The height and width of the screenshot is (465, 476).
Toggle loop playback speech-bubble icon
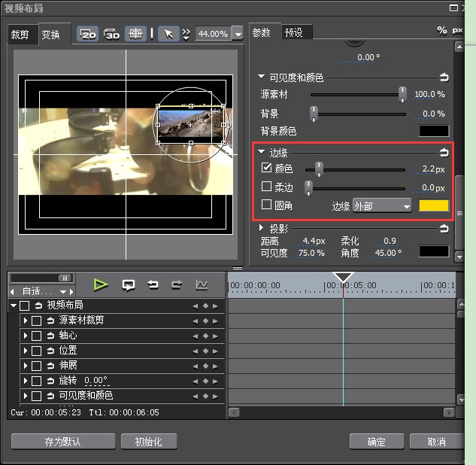click(129, 284)
